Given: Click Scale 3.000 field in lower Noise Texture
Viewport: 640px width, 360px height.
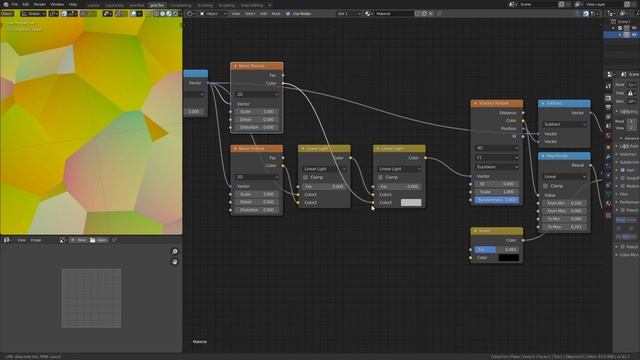Looking at the screenshot, I should point(257,194).
